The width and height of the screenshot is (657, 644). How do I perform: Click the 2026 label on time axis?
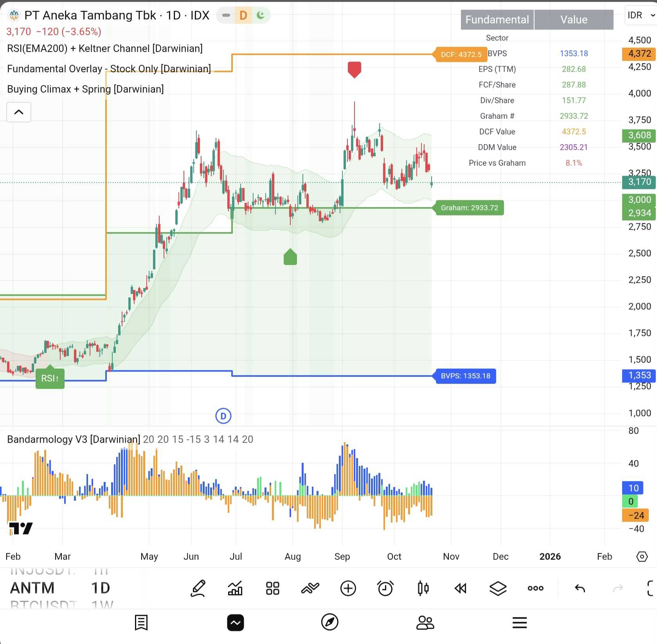pos(550,556)
